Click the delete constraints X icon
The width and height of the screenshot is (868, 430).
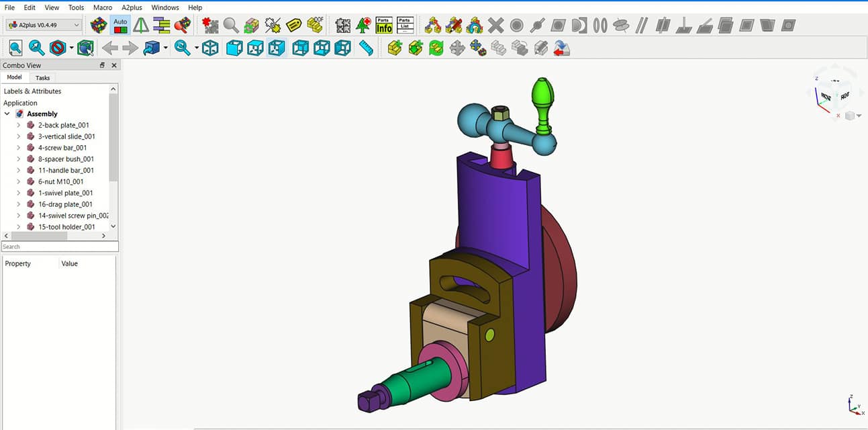pyautogui.click(x=495, y=26)
